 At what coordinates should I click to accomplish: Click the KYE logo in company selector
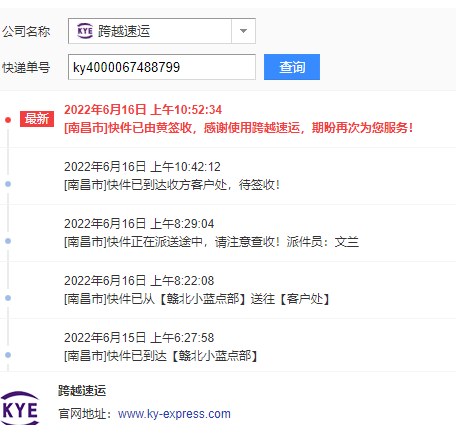point(85,31)
